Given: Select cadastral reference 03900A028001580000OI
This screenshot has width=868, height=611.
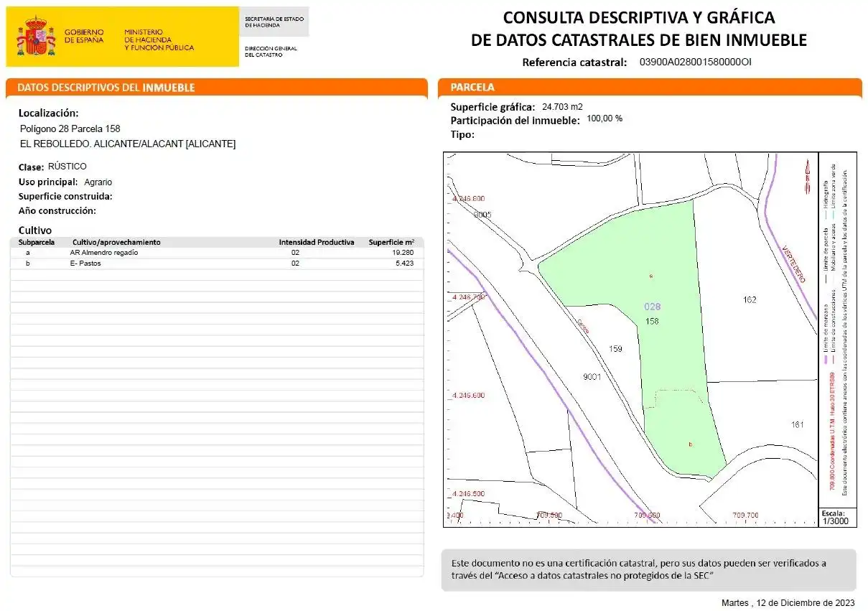Looking at the screenshot, I should click(695, 62).
